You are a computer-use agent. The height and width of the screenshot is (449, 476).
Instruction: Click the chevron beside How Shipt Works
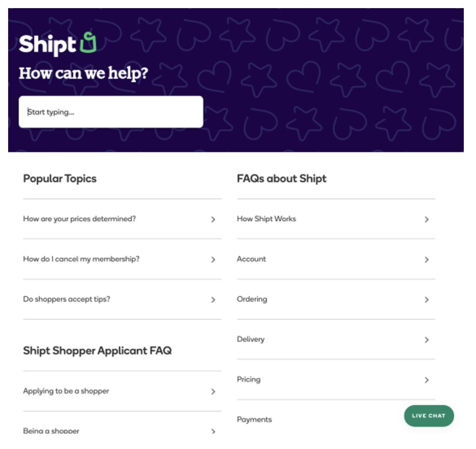click(426, 220)
